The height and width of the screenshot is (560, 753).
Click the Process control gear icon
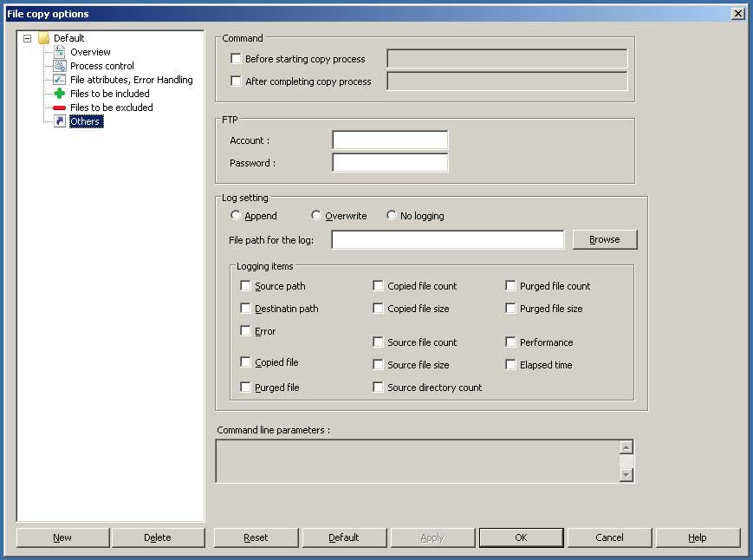point(59,66)
